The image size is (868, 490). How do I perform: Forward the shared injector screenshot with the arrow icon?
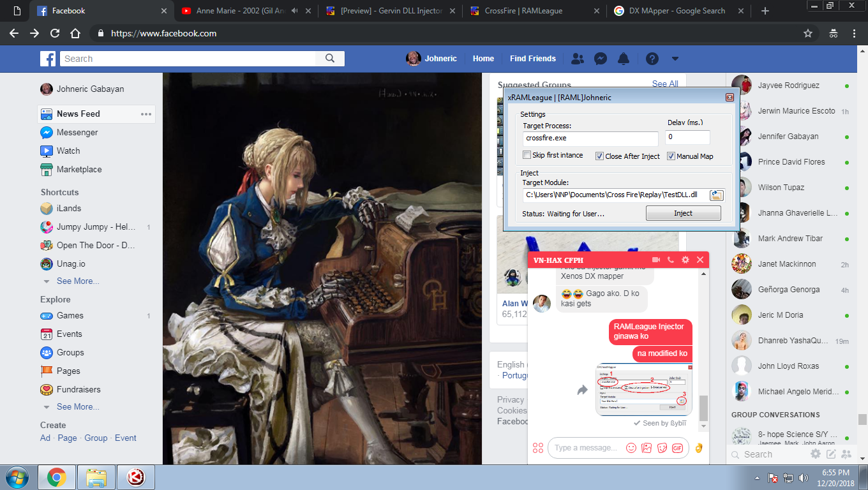pos(582,390)
